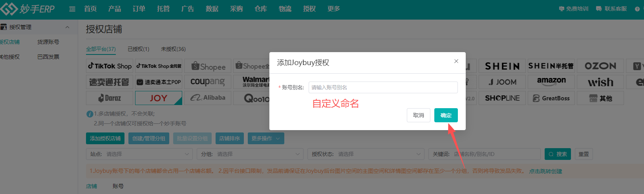The height and width of the screenshot is (194, 644).
Task: Open the 授权状态 select dropdown
Action: 366,154
